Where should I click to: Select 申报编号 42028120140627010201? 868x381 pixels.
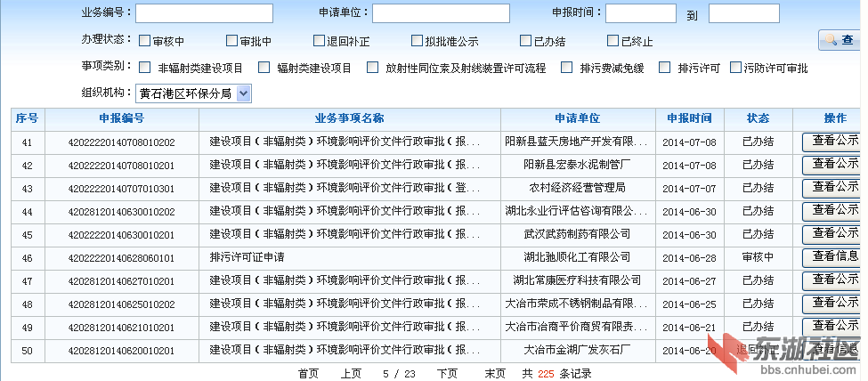[x=121, y=281]
